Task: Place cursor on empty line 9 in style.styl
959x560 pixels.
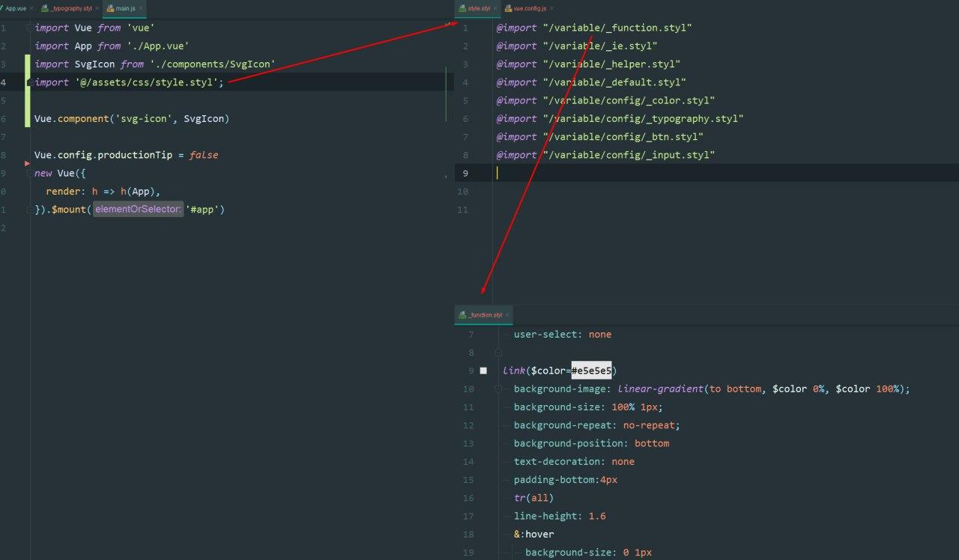Action: click(x=725, y=173)
